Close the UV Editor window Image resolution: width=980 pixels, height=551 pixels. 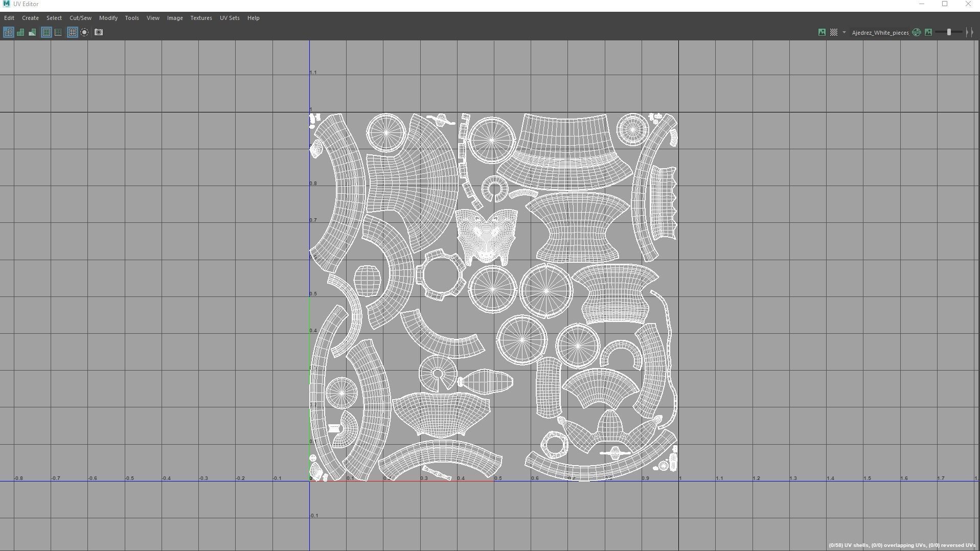tap(968, 4)
